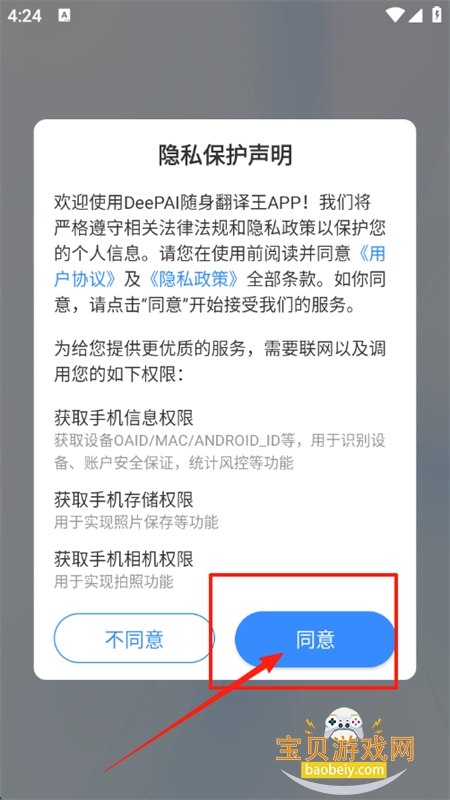Open the 《用户协议》 user agreement link
Screen dimensions: 450x800
219,265
